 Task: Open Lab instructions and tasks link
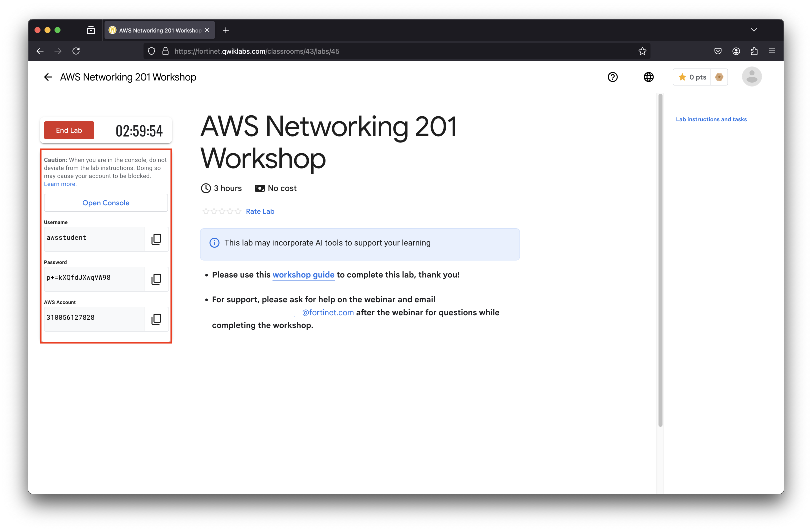tap(711, 119)
